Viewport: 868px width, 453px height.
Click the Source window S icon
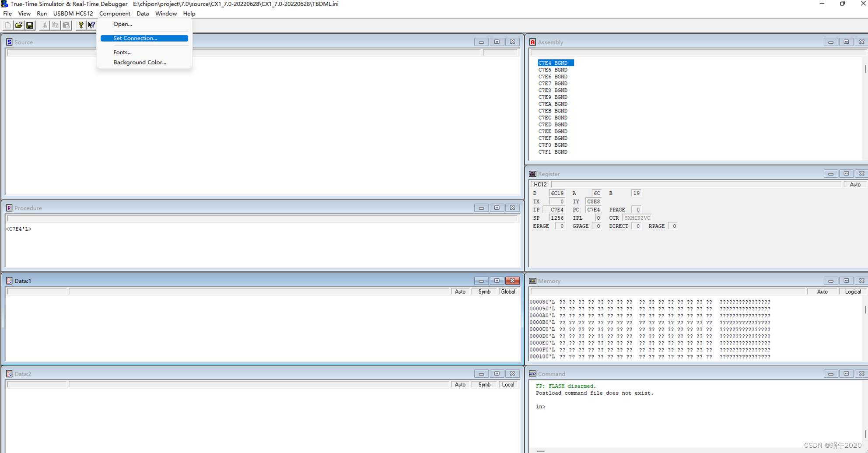9,42
